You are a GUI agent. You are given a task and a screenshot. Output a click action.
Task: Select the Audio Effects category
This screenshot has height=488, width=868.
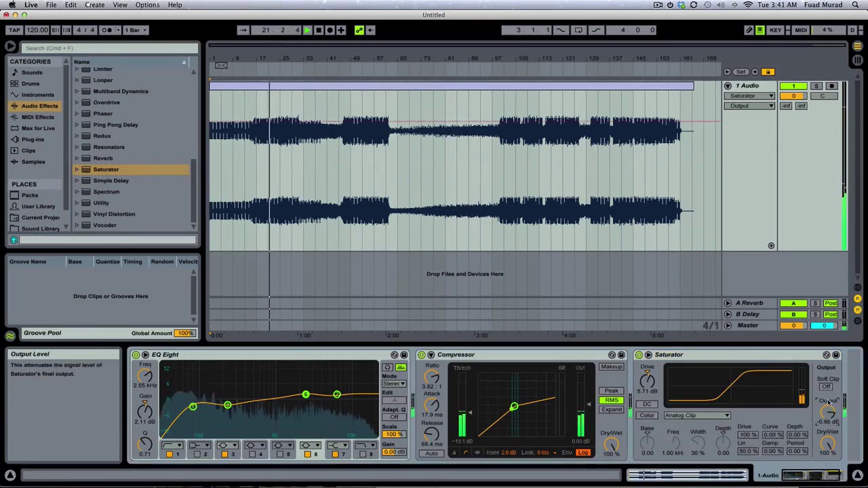click(x=39, y=106)
